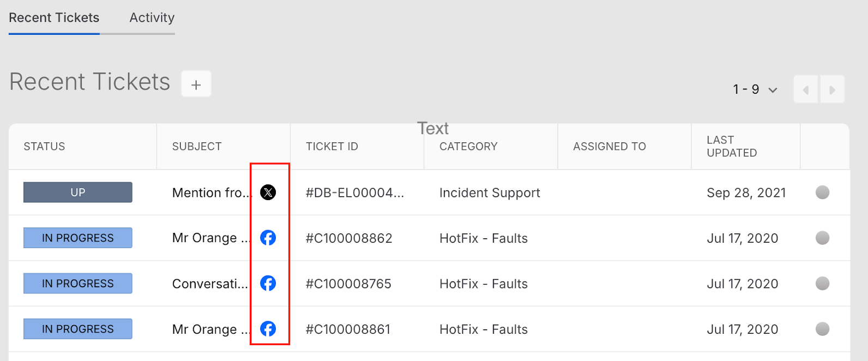
Task: Sort by Last Updated column header
Action: pyautogui.click(x=732, y=146)
